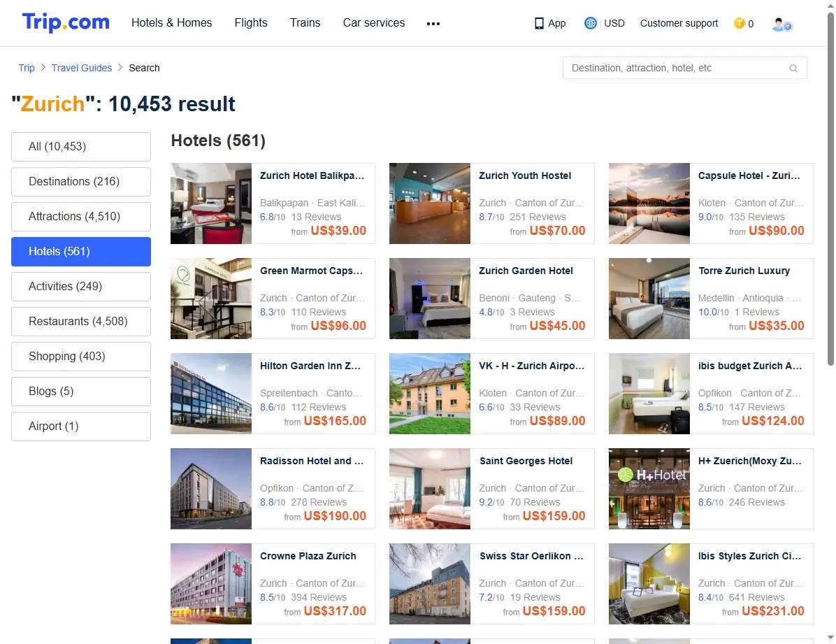Click the search magnifier icon
Image resolution: width=836 pixels, height=644 pixels.
793,69
